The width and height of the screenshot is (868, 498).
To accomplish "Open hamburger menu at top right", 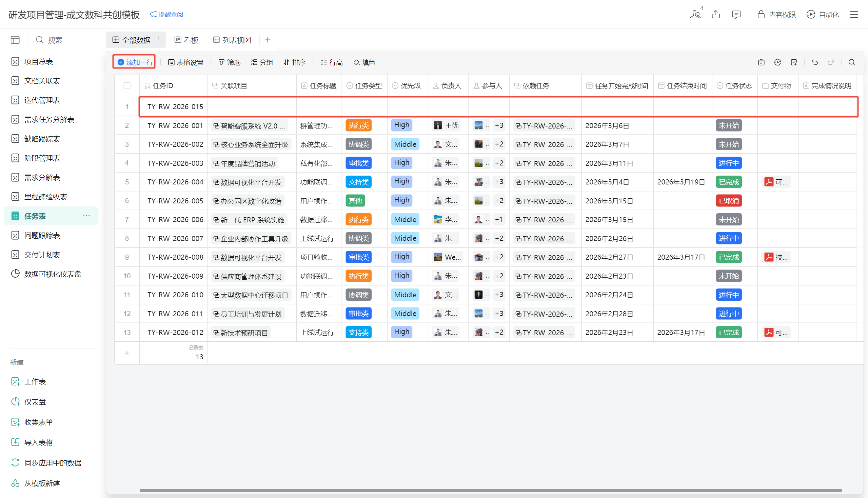I will 854,14.
